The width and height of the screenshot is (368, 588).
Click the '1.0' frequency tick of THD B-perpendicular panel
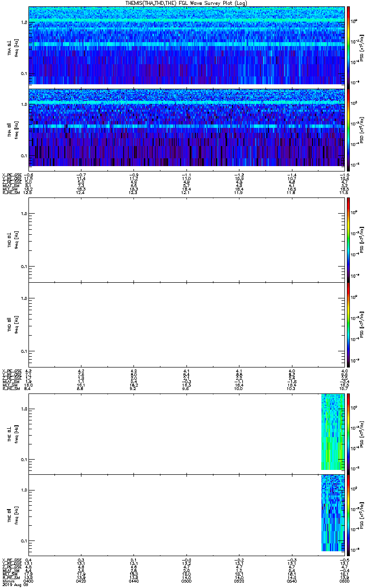pyautogui.click(x=23, y=213)
